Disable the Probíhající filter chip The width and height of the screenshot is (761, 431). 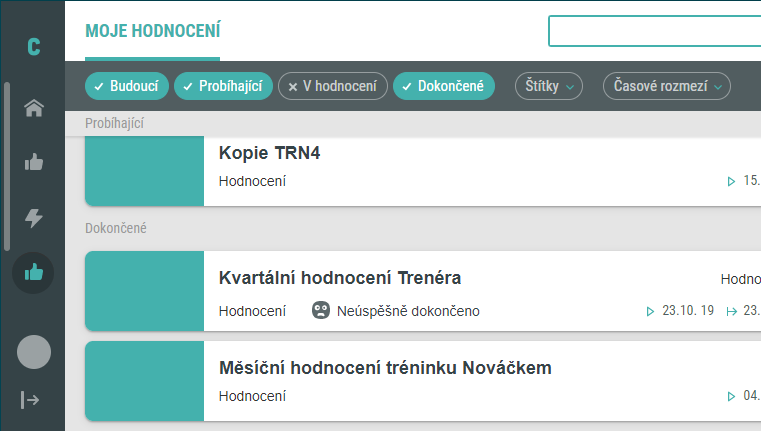223,86
